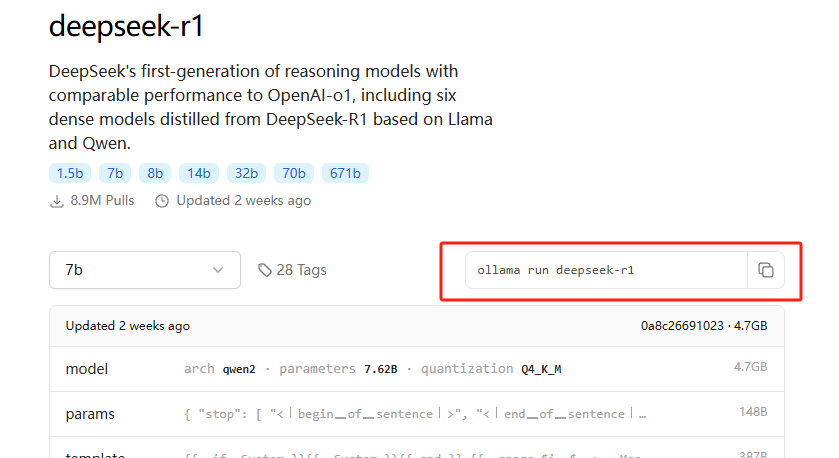Click the download icon next to 8.9M Pulls
Screen dimensions: 839x458
coord(57,201)
